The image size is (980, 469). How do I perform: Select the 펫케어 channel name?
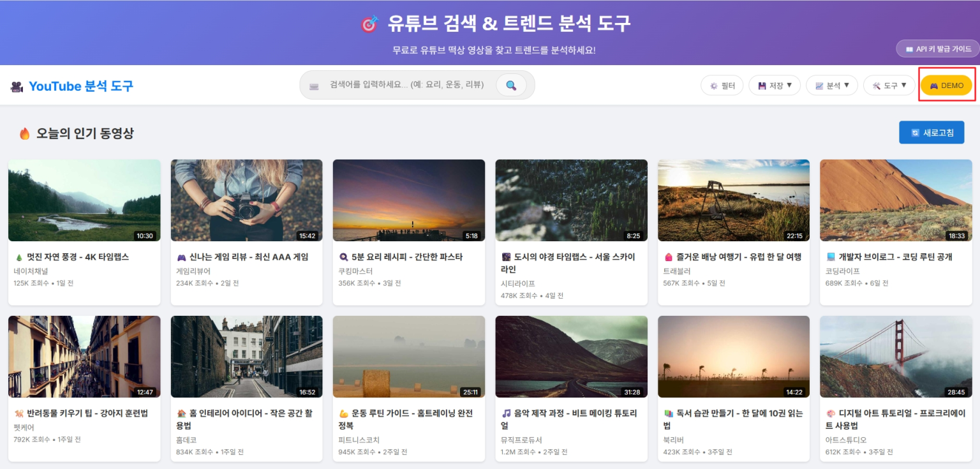point(24,428)
